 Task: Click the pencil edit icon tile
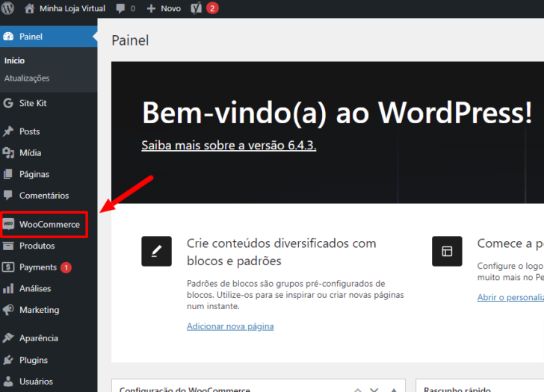(x=156, y=252)
